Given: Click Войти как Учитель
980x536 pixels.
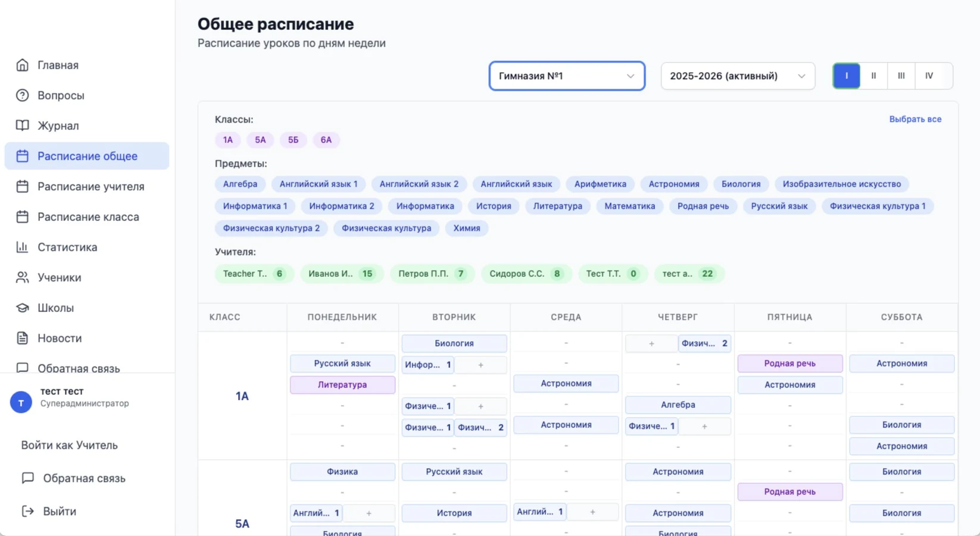Looking at the screenshot, I should pos(70,445).
